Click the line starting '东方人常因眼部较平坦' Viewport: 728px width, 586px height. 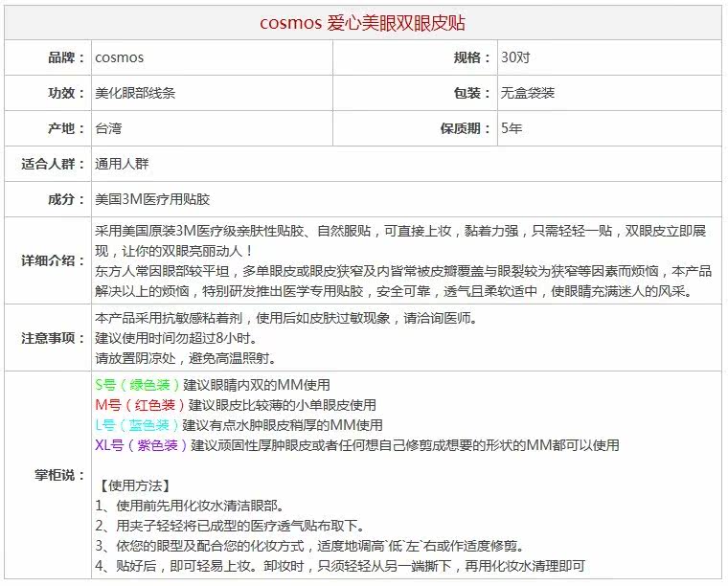click(x=403, y=271)
